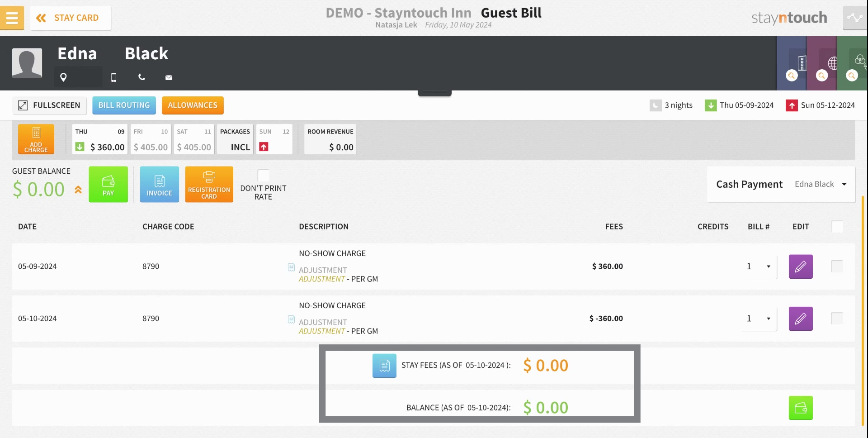Image resolution: width=868 pixels, height=438 pixels.
Task: Toggle the select-all charges header checkbox
Action: (837, 227)
